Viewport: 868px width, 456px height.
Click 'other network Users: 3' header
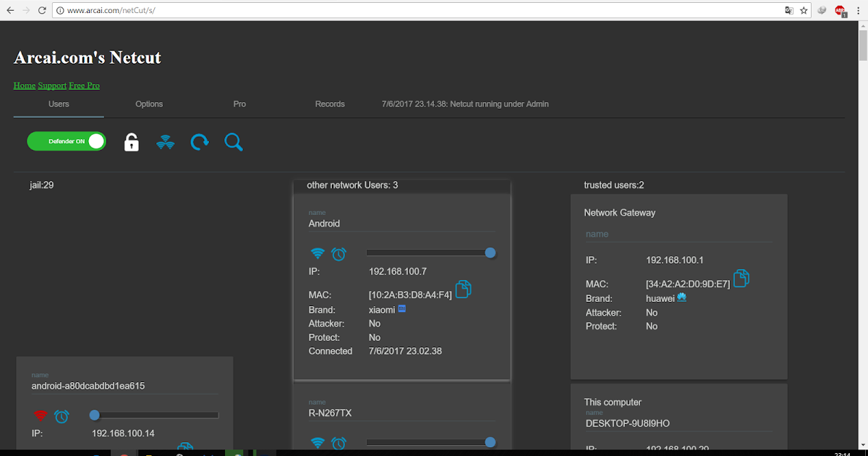352,185
